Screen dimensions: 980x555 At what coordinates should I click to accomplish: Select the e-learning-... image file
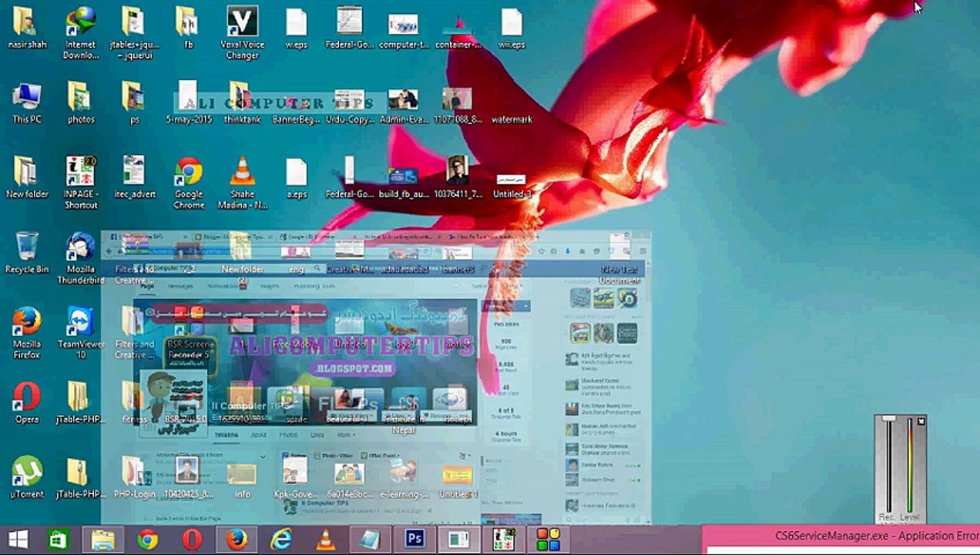pyautogui.click(x=404, y=477)
